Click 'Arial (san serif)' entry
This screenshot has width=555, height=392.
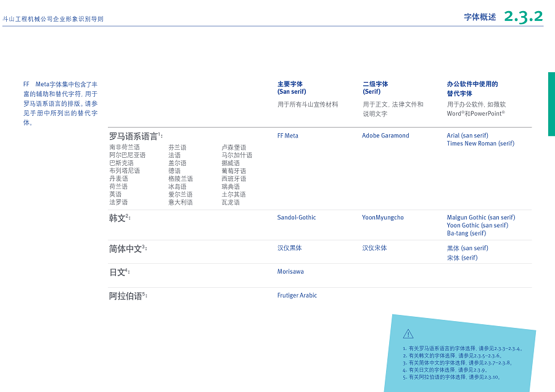point(467,136)
